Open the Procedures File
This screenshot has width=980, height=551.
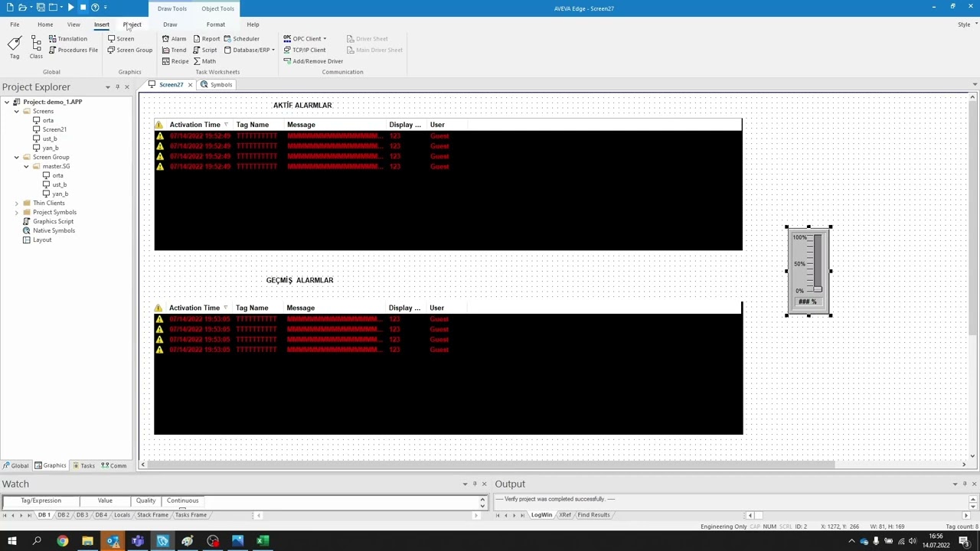click(73, 50)
